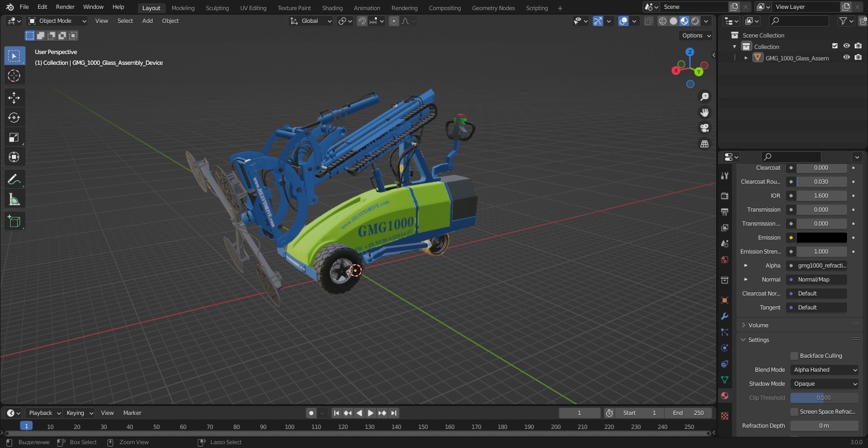Click Normal/Map linked node button
Screen dimensions: 868x448
tap(817, 280)
